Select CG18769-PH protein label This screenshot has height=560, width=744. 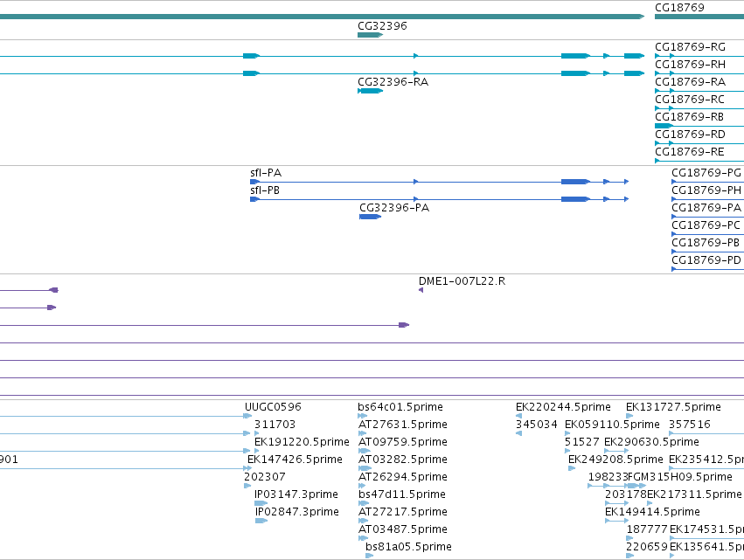(x=706, y=190)
